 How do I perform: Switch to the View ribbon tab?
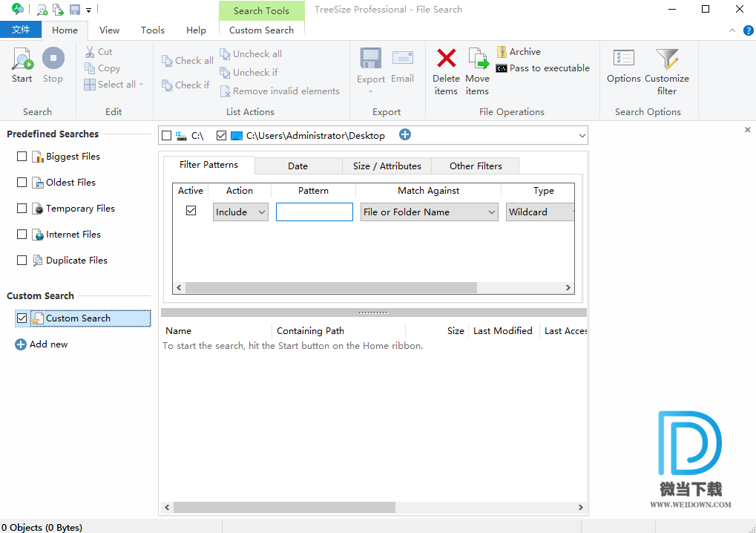point(110,30)
